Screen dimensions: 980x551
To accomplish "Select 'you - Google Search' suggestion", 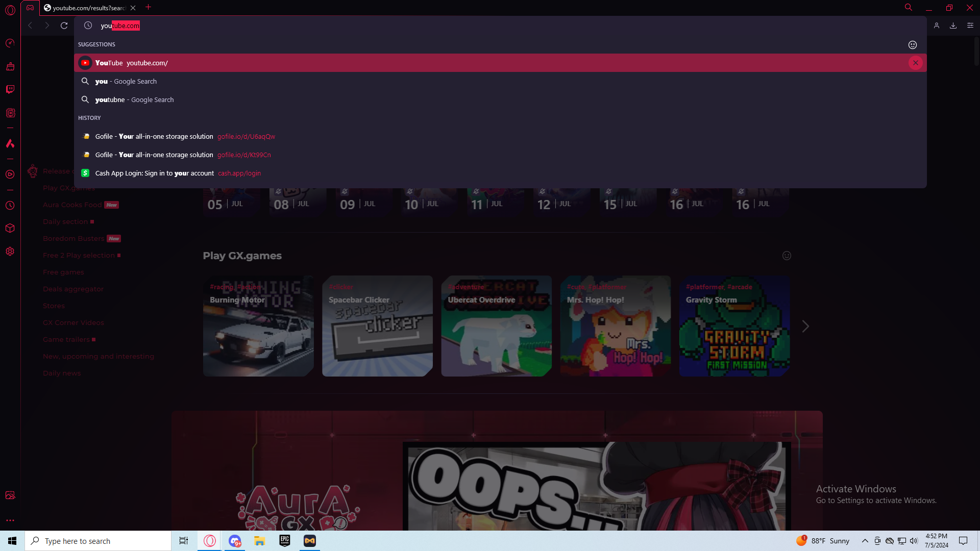I will point(500,81).
